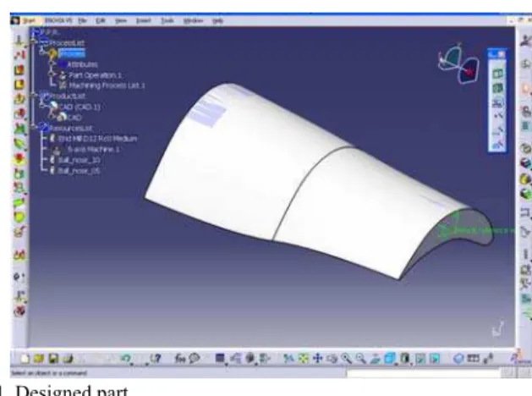Screen dimensions: 532x396
Task: Click the Fit All In icon
Action: [x=303, y=358]
